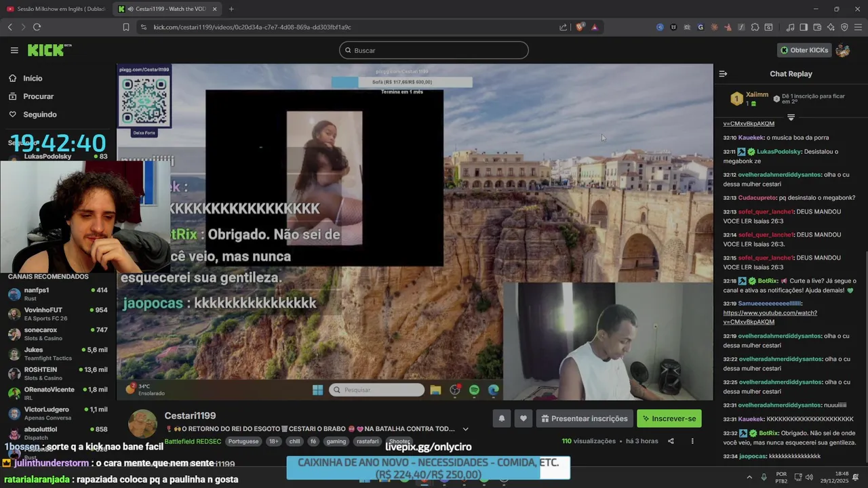Expand the stream title chevron
The height and width of the screenshot is (488, 868).
[x=465, y=429]
